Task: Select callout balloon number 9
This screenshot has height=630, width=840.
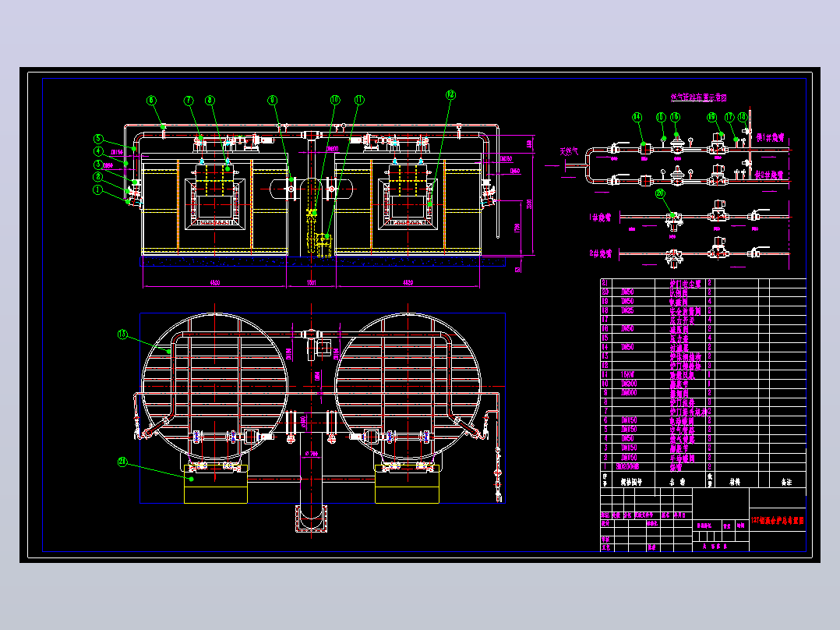Action: tap(273, 101)
